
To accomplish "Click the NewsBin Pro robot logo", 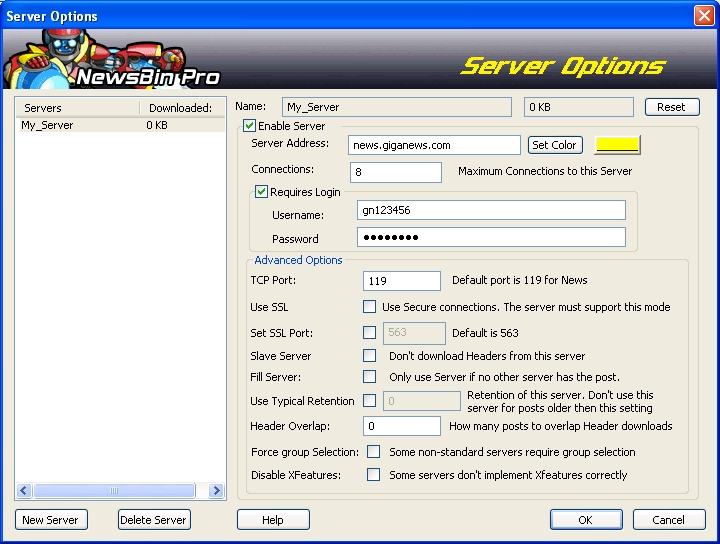I will tap(112, 59).
